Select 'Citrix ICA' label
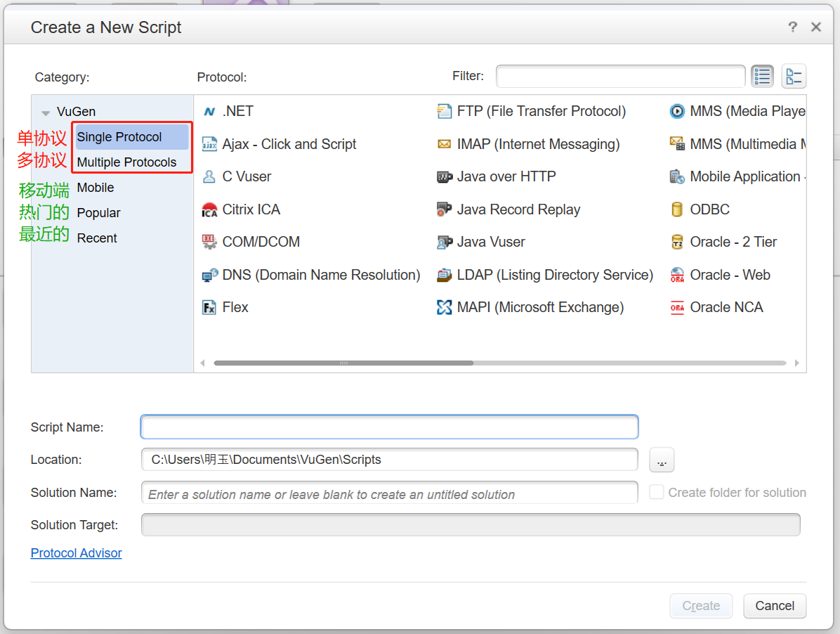This screenshot has height=634, width=840. 251,209
